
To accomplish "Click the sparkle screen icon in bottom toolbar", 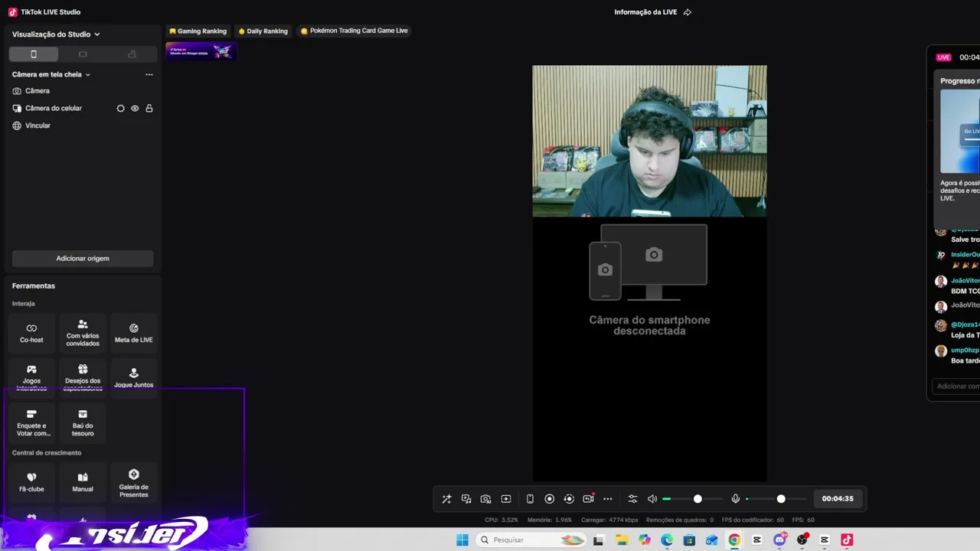I will 506,499.
